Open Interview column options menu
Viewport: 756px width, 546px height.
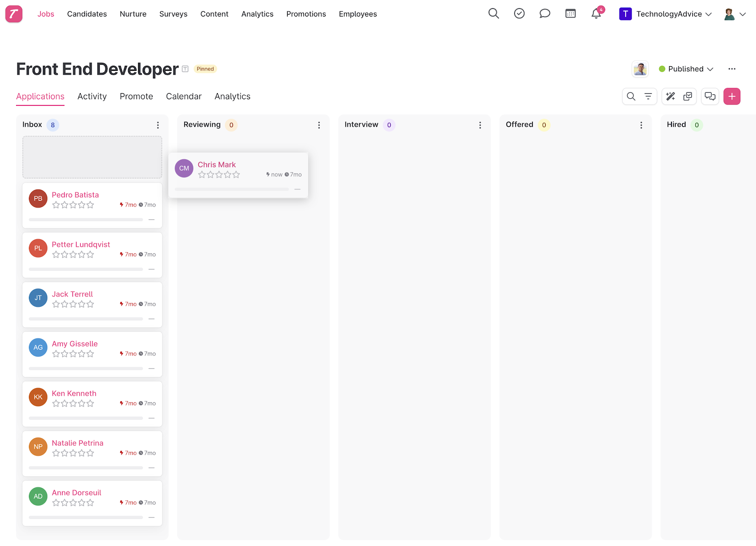pos(480,125)
